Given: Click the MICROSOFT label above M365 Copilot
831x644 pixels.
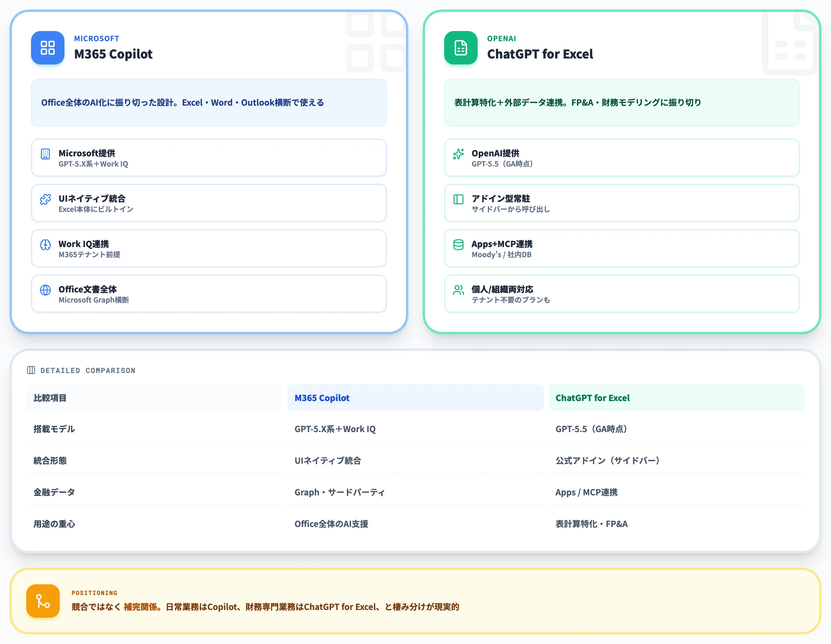Looking at the screenshot, I should (97, 38).
